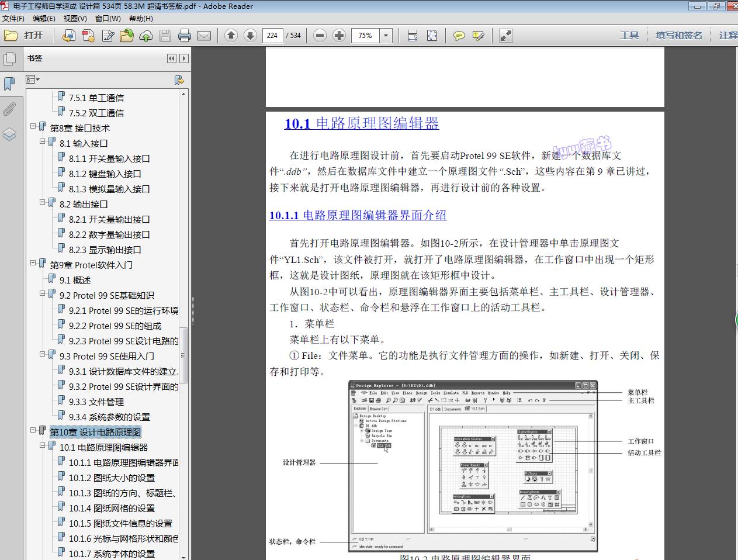Open the 填写和签名 pane

(x=679, y=36)
